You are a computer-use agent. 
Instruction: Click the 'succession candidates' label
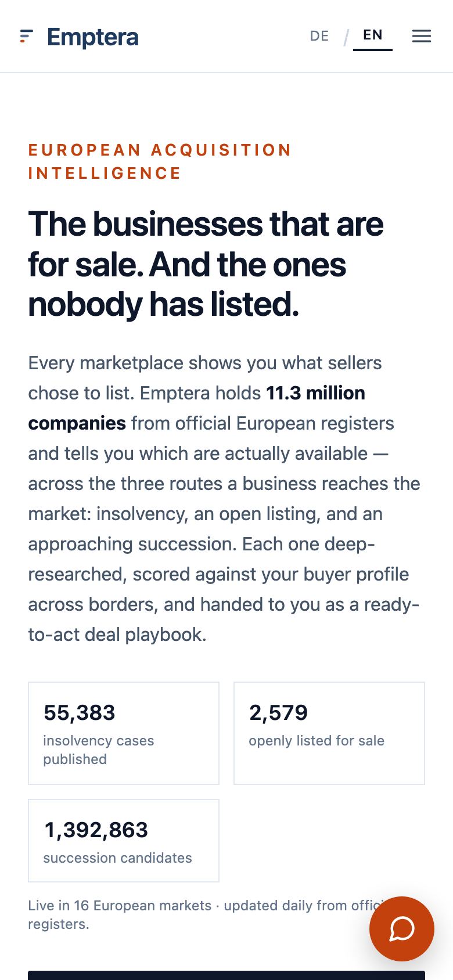(x=117, y=858)
